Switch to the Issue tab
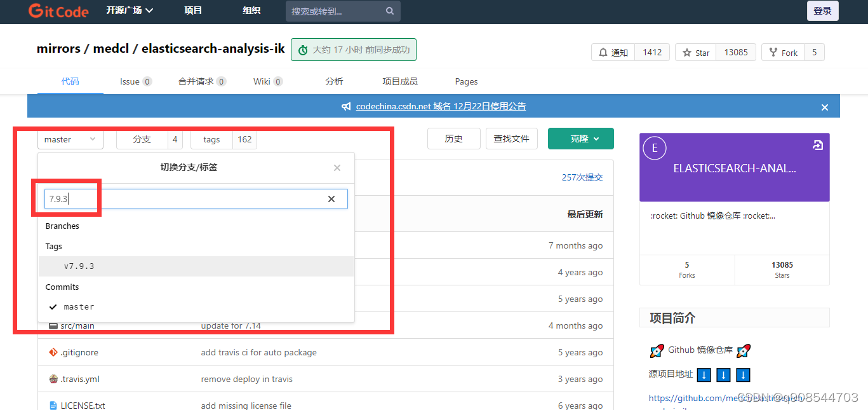 point(136,81)
